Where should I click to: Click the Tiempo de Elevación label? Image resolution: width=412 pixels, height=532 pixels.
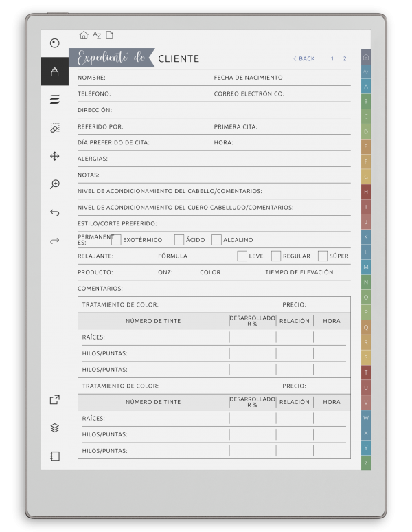coord(299,272)
